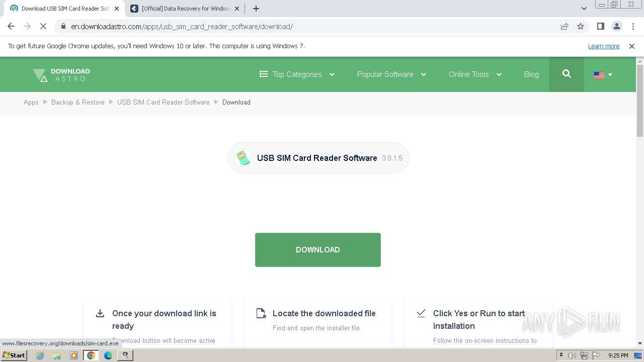644x362 pixels.
Task: Toggle the Chrome side panel
Action: 601,27
